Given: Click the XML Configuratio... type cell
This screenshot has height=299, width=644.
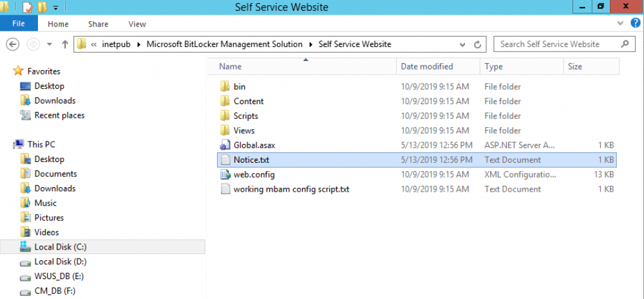Looking at the screenshot, I should pos(520,175).
